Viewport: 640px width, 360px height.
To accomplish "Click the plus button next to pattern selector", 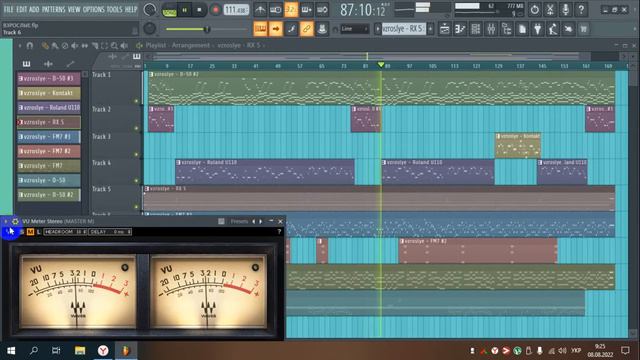I will pyautogui.click(x=430, y=29).
